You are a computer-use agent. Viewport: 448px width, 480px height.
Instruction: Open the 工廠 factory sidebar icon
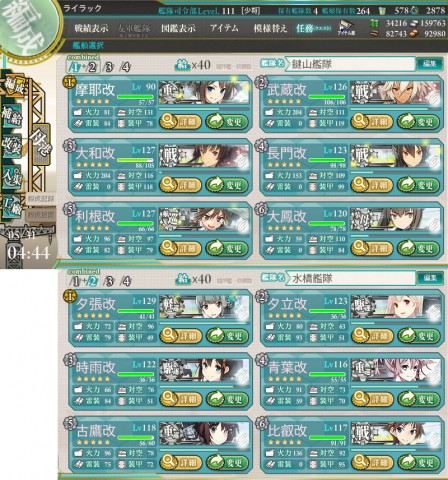(12, 206)
